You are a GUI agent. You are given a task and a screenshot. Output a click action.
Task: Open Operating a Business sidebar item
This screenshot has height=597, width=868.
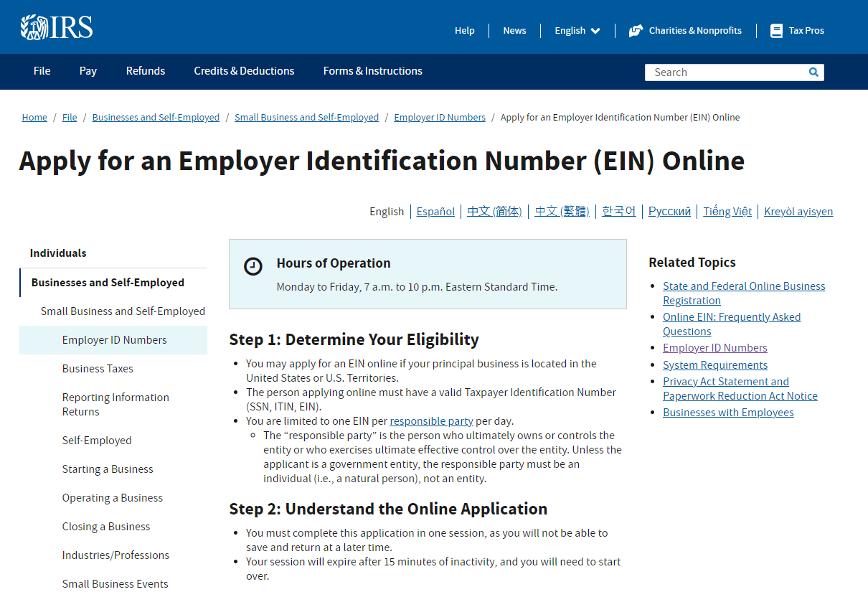(x=113, y=498)
